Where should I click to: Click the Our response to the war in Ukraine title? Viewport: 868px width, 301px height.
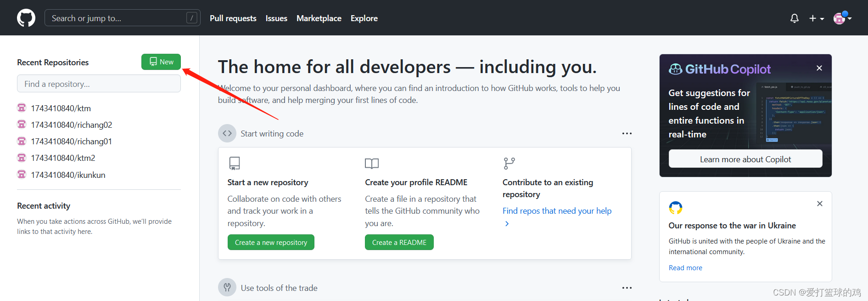click(x=732, y=226)
